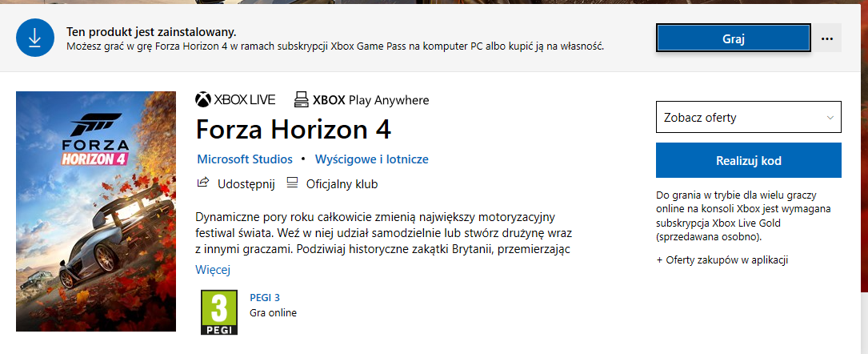The height and width of the screenshot is (354, 868).
Task: Click the blue download arrow icon
Action: click(35, 38)
